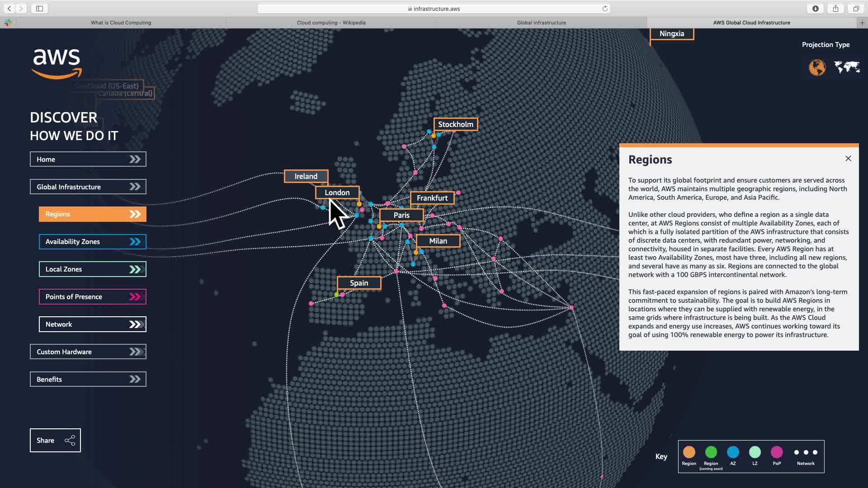Click the Share button
This screenshot has width=868, height=488.
tap(55, 440)
